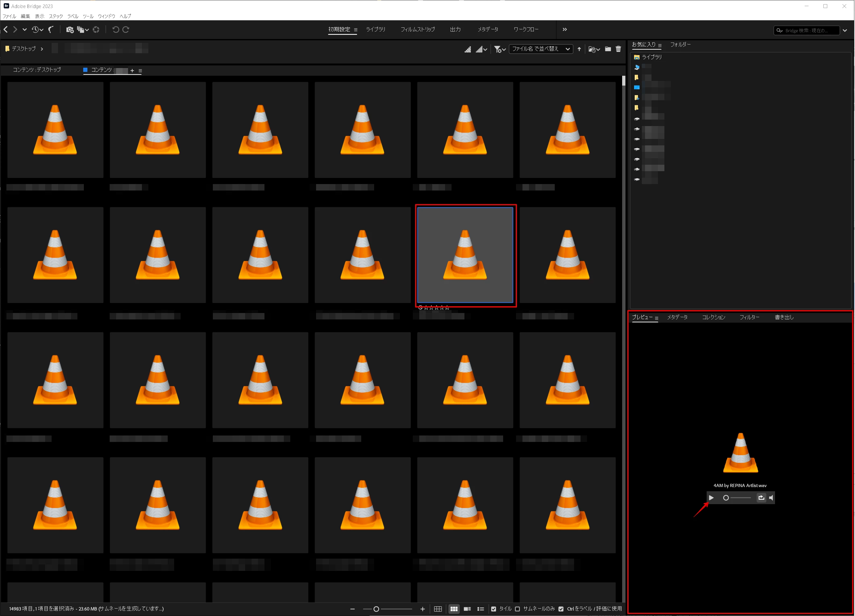Open the ラベル menu
This screenshot has width=855, height=616.
click(73, 16)
